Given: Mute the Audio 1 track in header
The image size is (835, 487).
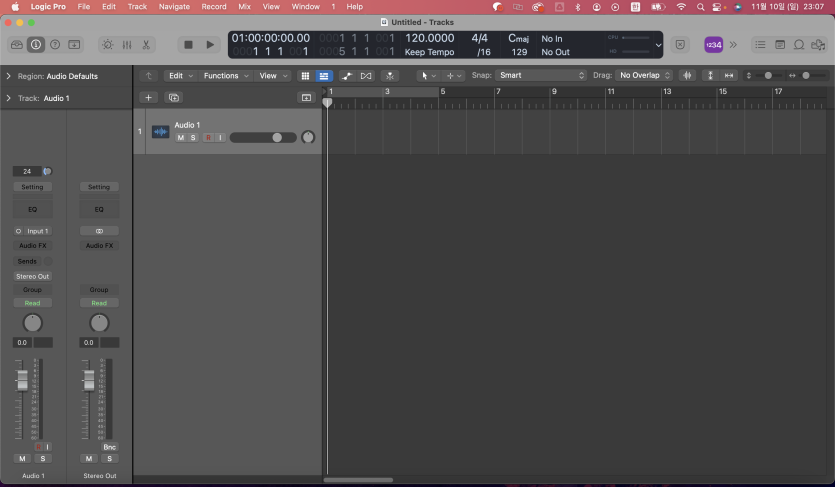Looking at the screenshot, I should (181, 138).
